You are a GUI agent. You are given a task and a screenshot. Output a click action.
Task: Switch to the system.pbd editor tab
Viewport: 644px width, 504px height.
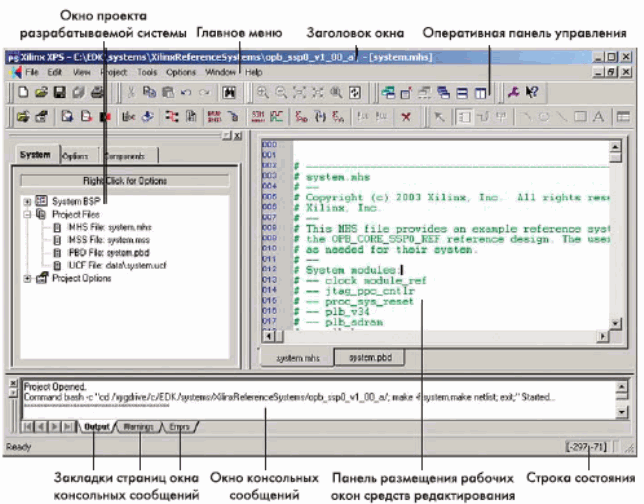pyautogui.click(x=355, y=356)
